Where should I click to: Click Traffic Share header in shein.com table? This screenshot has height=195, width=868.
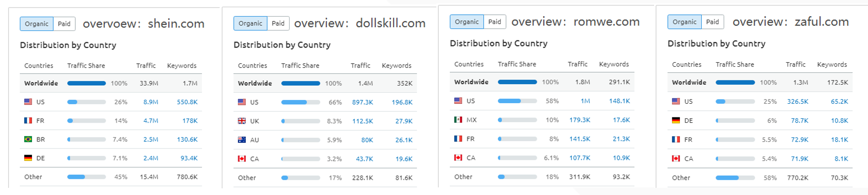[x=86, y=66]
